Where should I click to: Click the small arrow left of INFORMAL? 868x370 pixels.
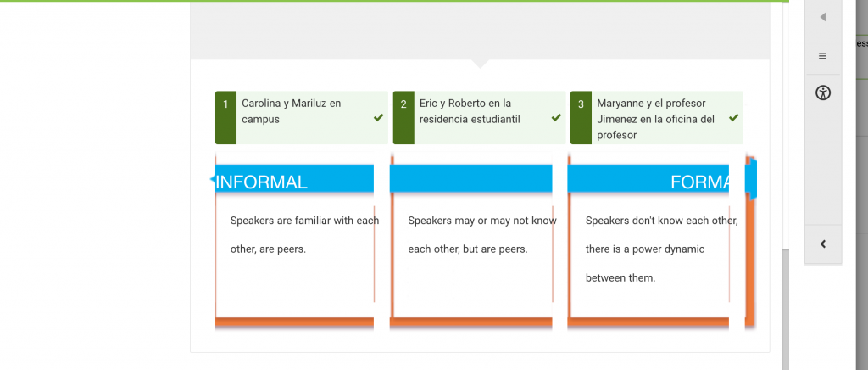coord(212,179)
